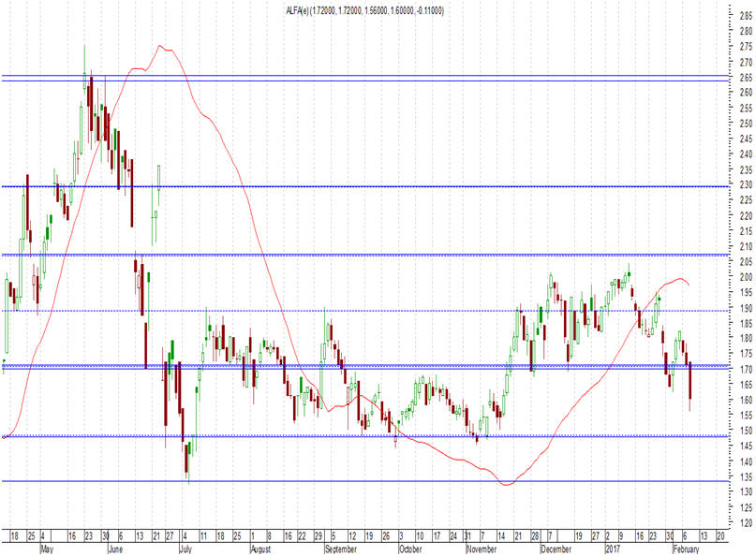Image resolution: width=756 pixels, height=556 pixels.
Task: Click the 180 price axis label
Action: coord(746,339)
